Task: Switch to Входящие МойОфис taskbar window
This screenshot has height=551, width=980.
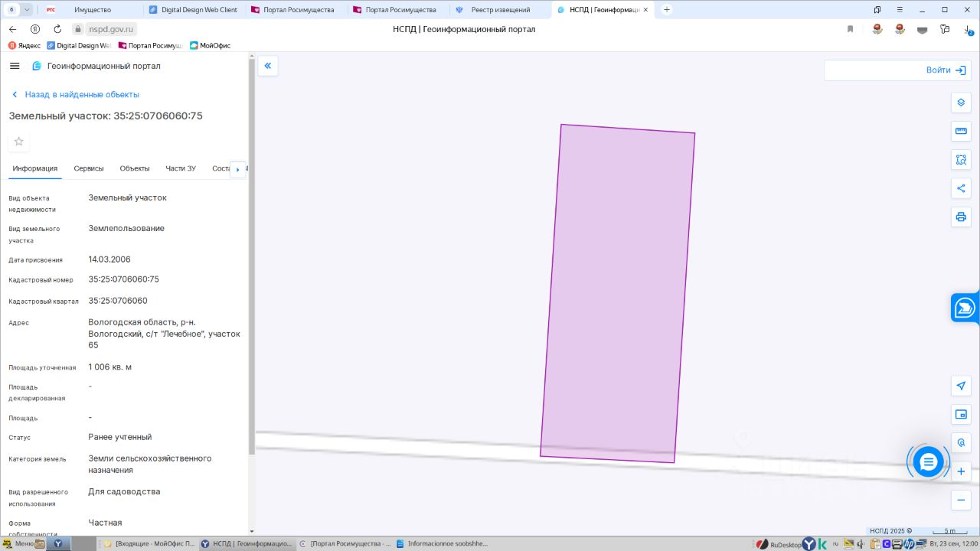Action: [x=149, y=544]
